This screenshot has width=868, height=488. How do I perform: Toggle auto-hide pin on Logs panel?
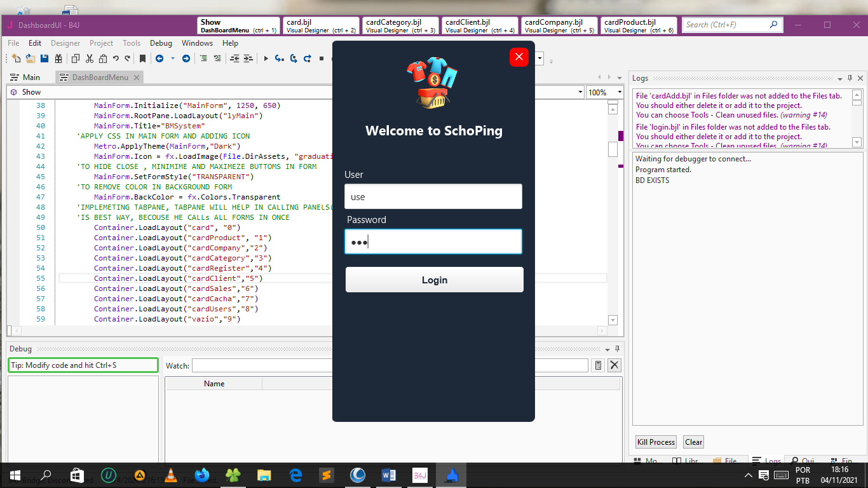[850, 78]
